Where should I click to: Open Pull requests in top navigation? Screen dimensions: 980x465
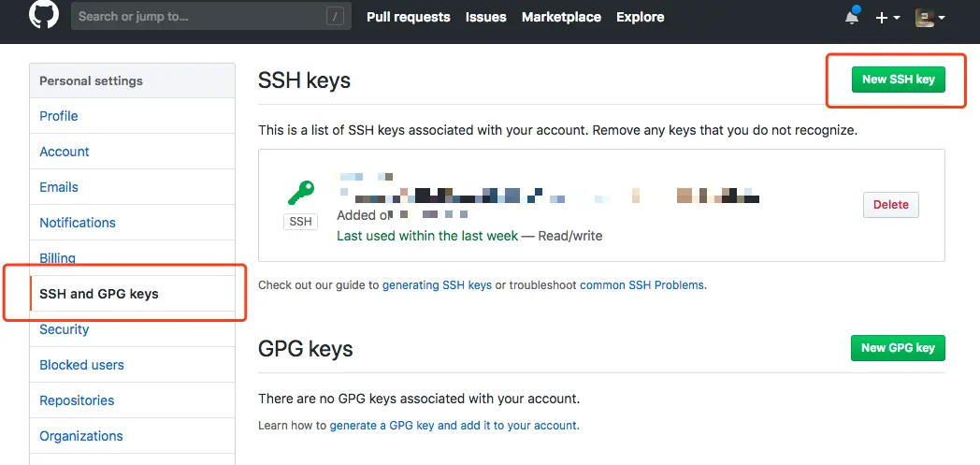pyautogui.click(x=408, y=17)
